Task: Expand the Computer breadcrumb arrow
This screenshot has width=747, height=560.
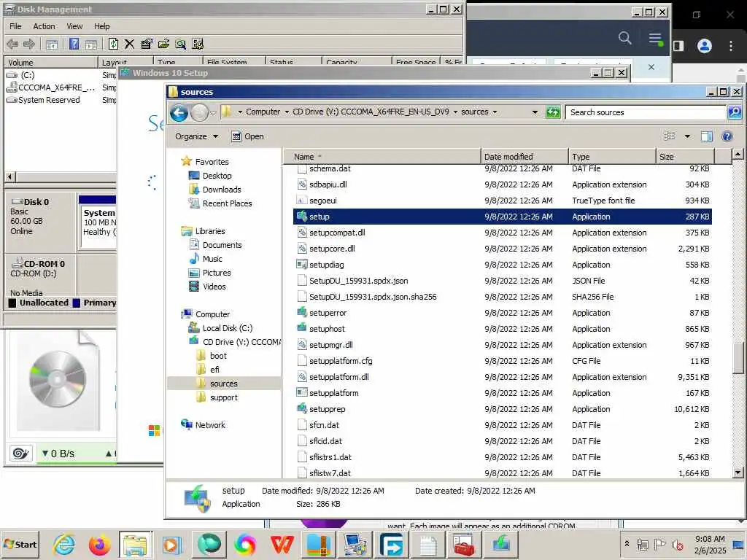Action: [x=287, y=112]
